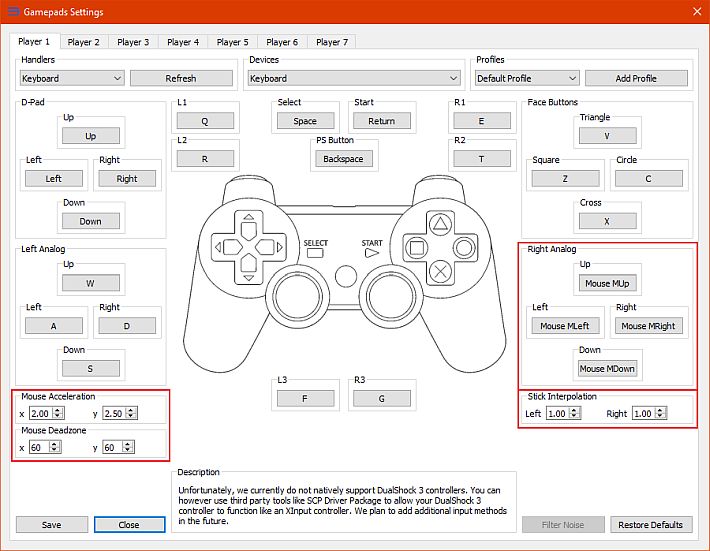
Task: Adjust Stick Interpolation Left spinner arrows
Action: point(574,413)
